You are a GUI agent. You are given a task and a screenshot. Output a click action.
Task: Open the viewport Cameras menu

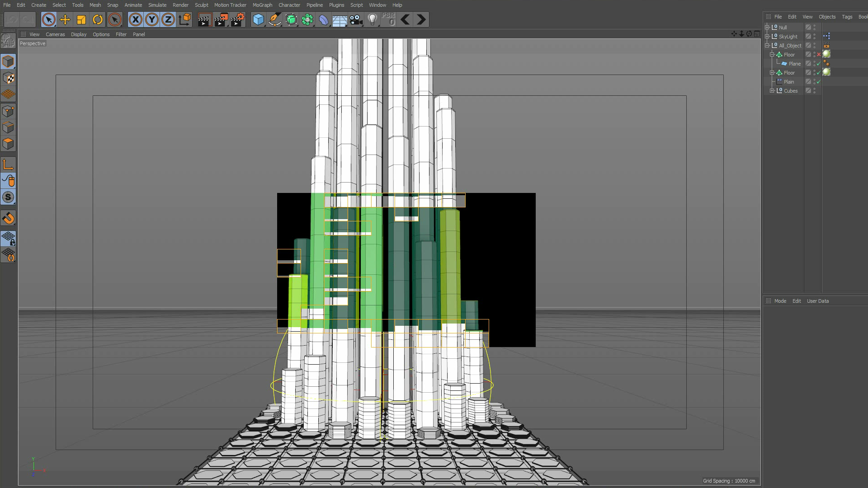click(55, 34)
